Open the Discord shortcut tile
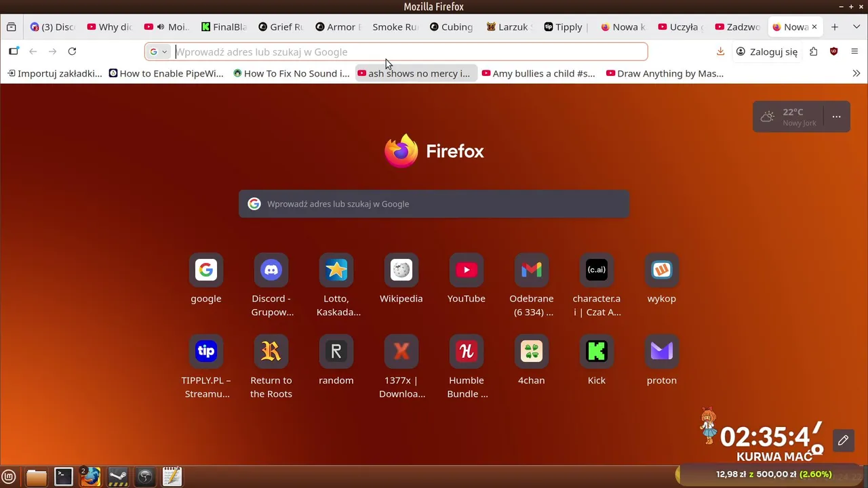Image resolution: width=868 pixels, height=488 pixels. coord(271,270)
